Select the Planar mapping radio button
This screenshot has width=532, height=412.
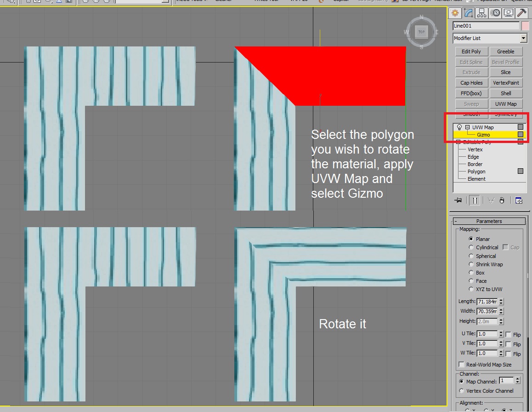click(471, 239)
